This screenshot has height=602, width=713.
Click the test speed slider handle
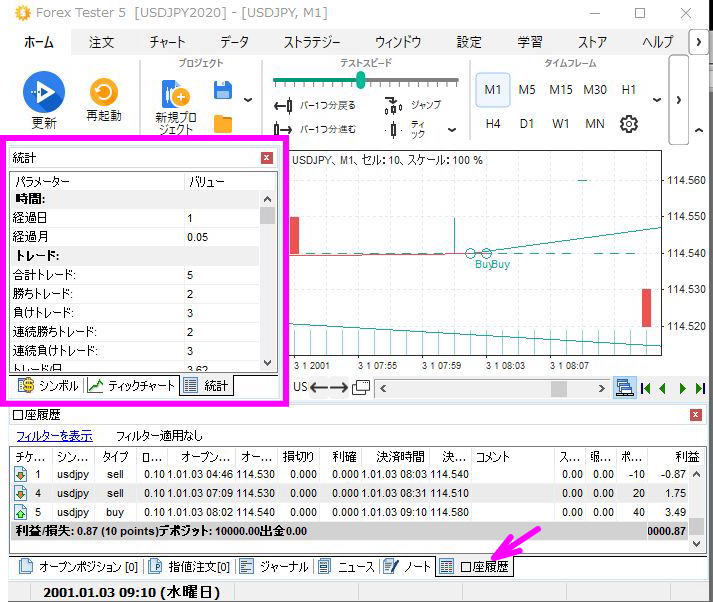(x=361, y=80)
